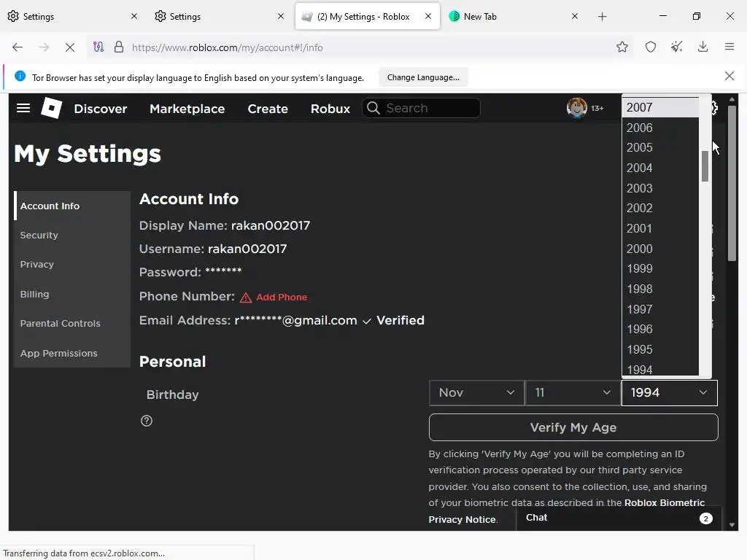
Task: Open Roblox Biometric Privacy Notice link
Action: pos(566,511)
